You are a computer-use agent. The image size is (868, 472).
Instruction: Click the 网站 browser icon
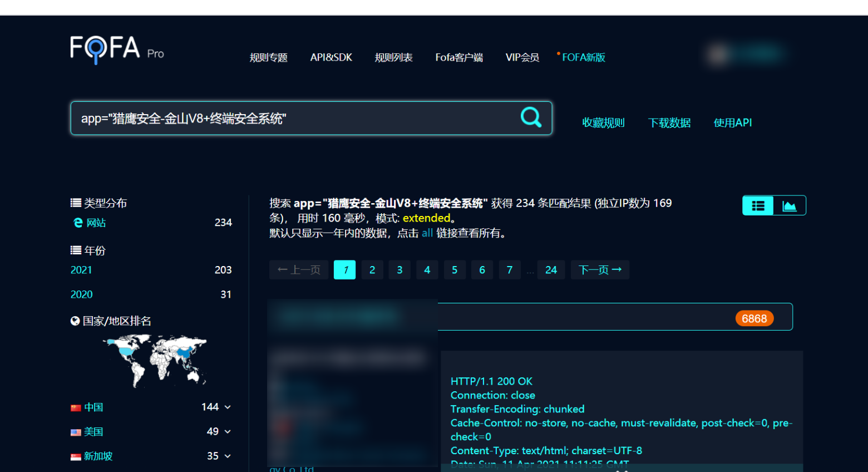pos(78,223)
